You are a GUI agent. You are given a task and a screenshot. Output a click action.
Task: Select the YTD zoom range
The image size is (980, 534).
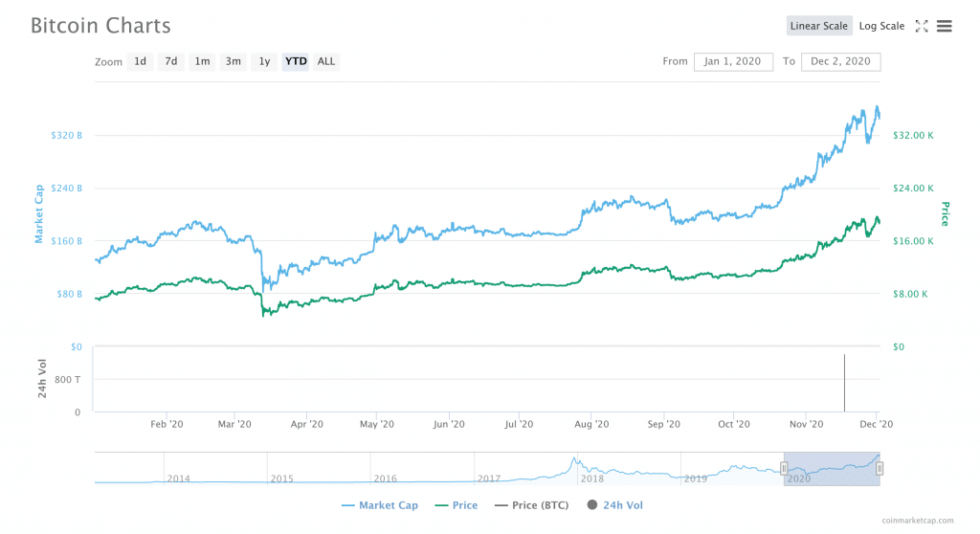(x=296, y=61)
